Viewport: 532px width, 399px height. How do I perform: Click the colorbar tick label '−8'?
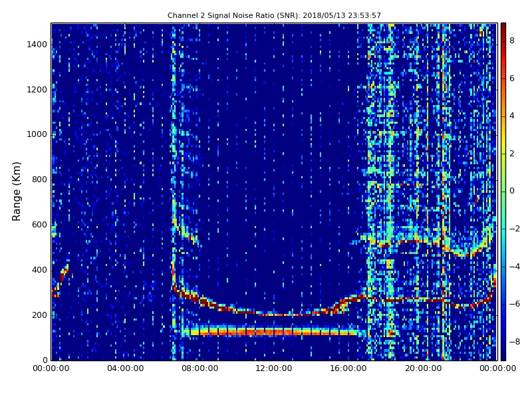(x=514, y=342)
